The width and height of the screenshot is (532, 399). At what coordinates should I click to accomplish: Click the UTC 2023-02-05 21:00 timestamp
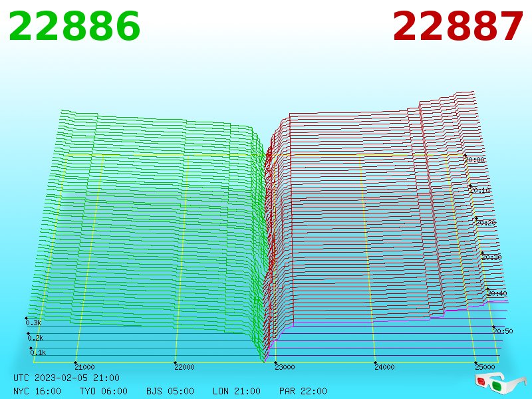[66, 378]
